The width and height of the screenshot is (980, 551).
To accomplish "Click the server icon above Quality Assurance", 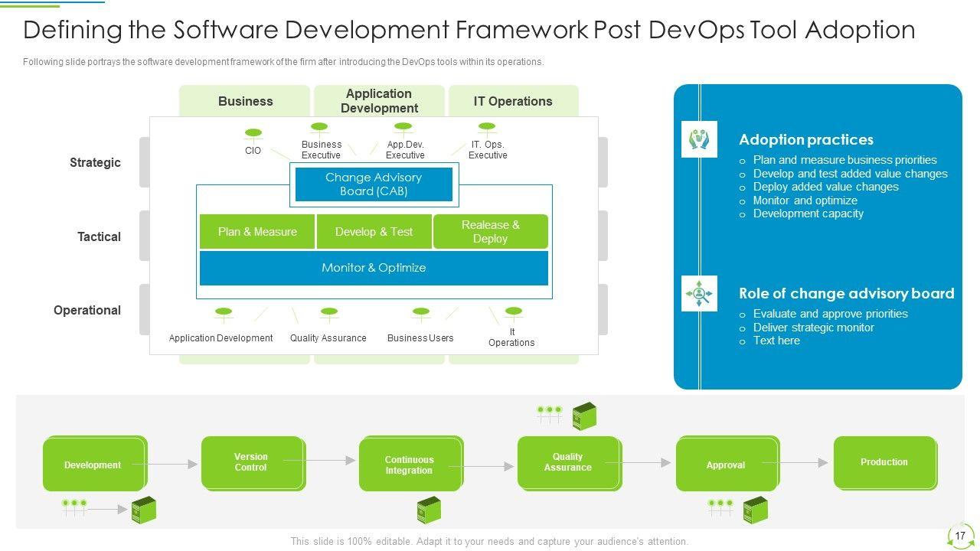I will pos(584,416).
